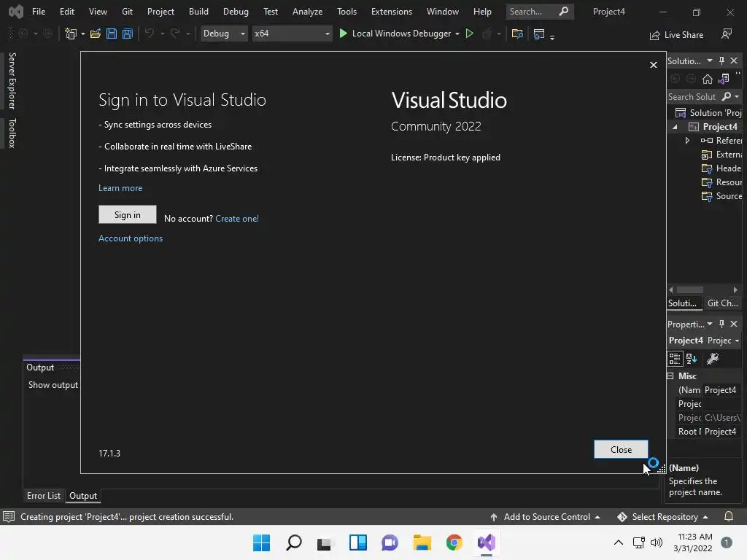Viewport: 747px width, 560px height.
Task: Open New Project icon dropdown arrow
Action: coord(83,34)
